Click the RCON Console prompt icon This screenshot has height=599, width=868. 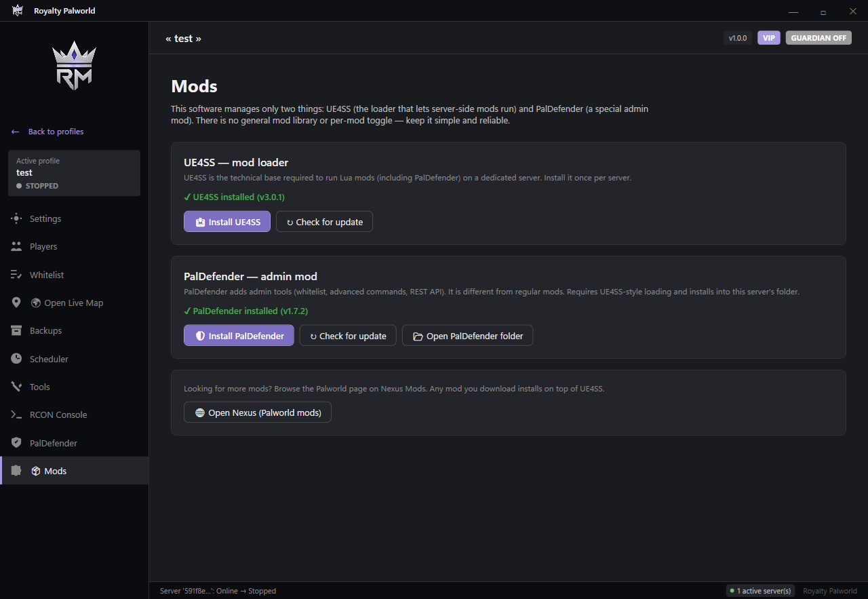(16, 414)
